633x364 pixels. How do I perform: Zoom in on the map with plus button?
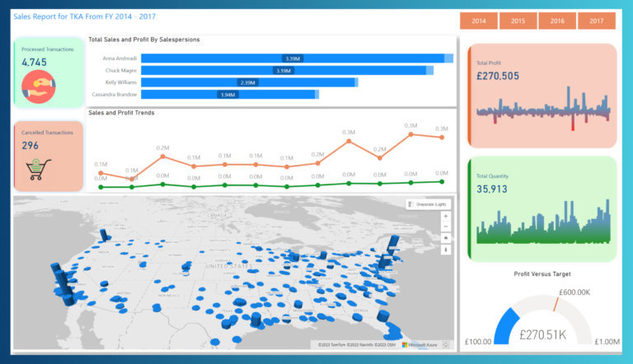446,216
